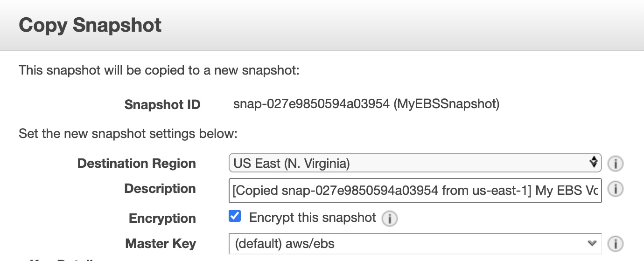Click the Snapshot ID label
The height and width of the screenshot is (261, 644).
(x=162, y=105)
